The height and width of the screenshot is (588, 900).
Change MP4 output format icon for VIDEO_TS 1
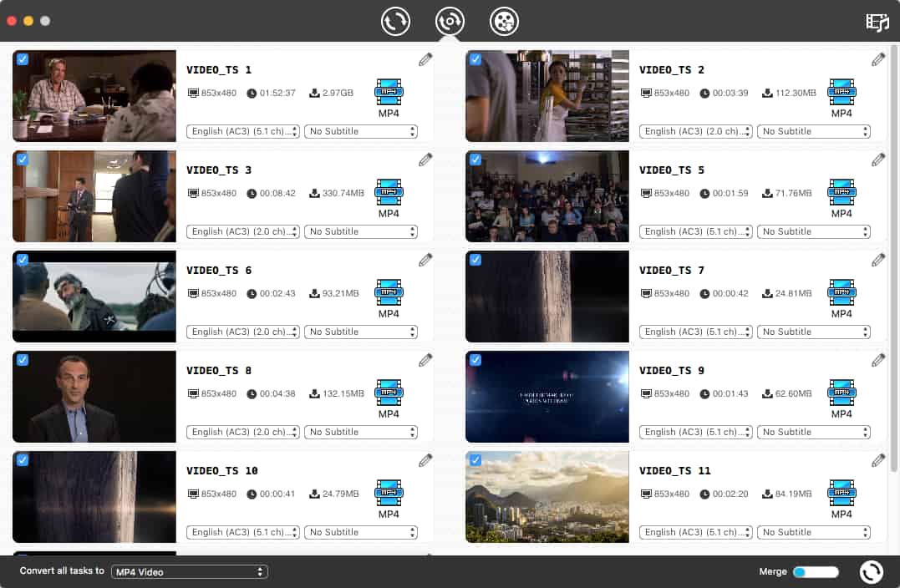click(389, 93)
